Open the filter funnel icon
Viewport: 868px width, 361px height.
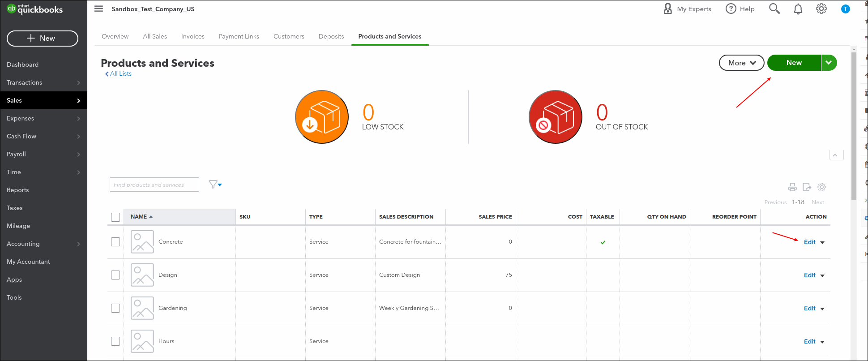point(215,185)
